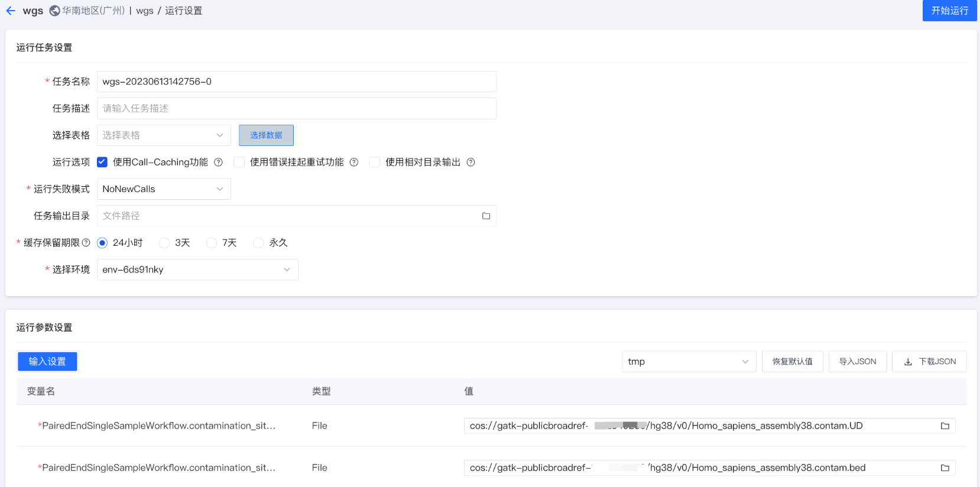Click help icon beside Call-Caching option
980x487 pixels.
tap(218, 163)
